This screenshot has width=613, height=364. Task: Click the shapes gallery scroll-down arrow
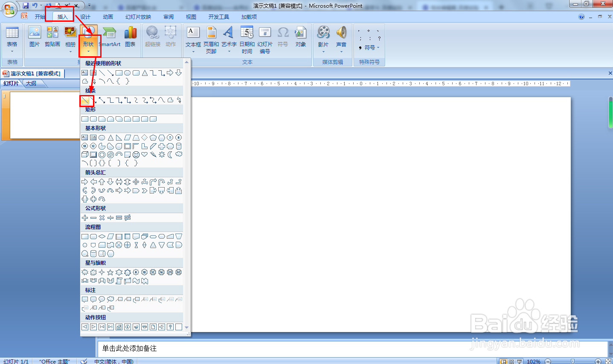pyautogui.click(x=186, y=328)
